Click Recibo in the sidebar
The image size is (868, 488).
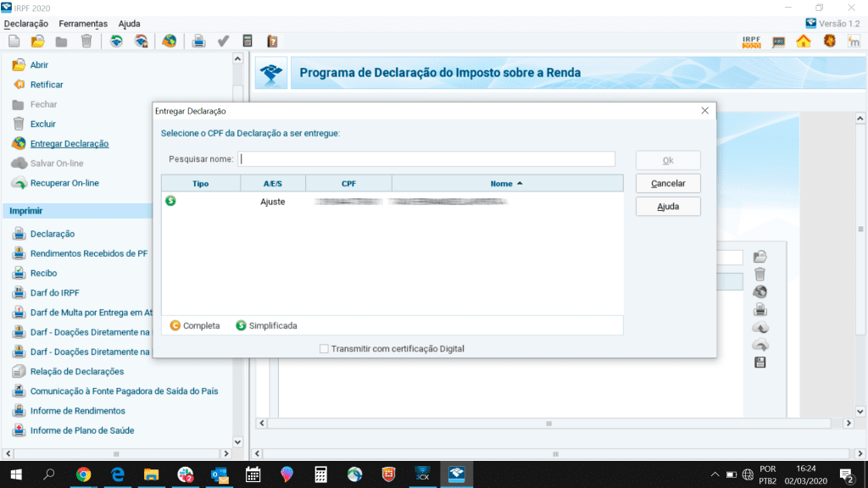click(x=43, y=274)
